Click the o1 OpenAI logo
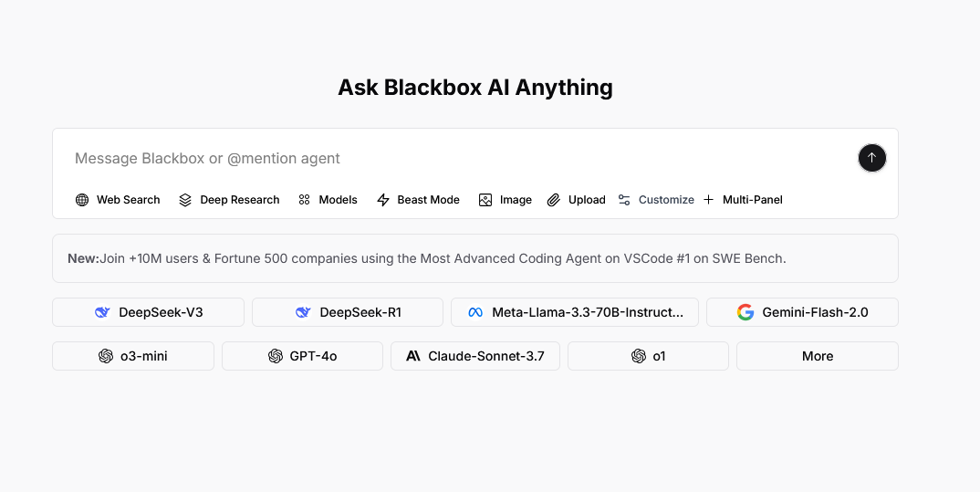980x492 pixels. click(x=638, y=356)
